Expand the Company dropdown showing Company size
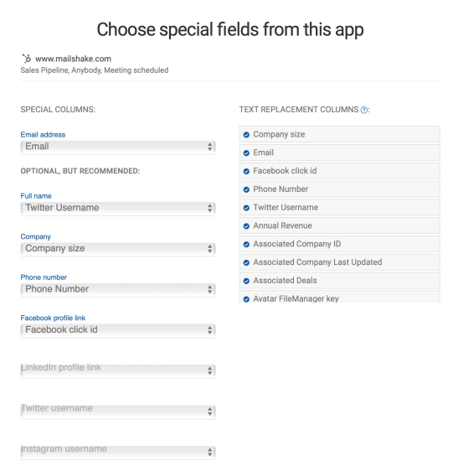 [x=118, y=249]
